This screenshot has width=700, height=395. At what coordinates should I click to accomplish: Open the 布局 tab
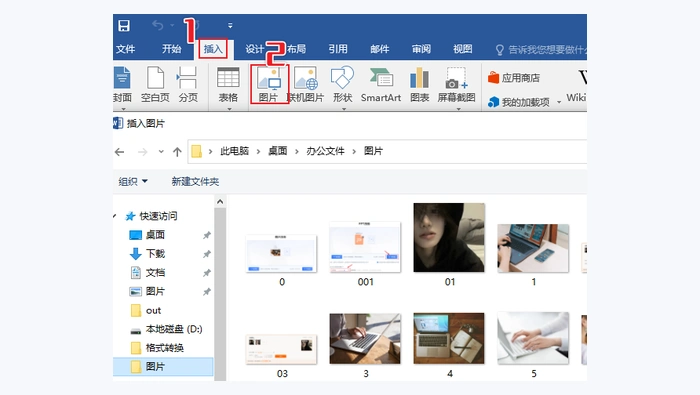[296, 49]
